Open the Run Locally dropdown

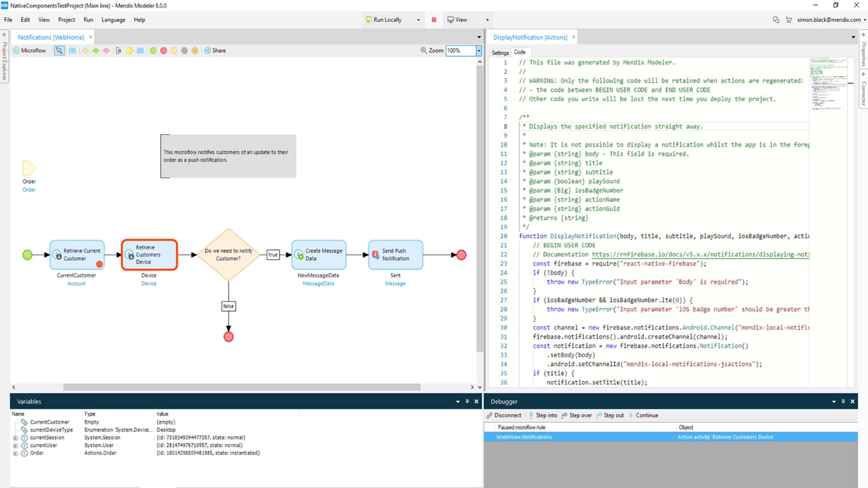[x=419, y=19]
